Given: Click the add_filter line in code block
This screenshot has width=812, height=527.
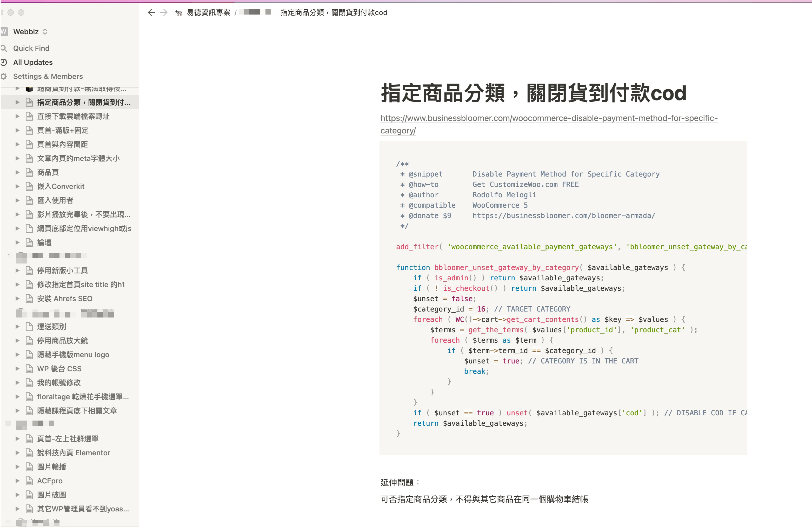Looking at the screenshot, I should pos(571,247).
